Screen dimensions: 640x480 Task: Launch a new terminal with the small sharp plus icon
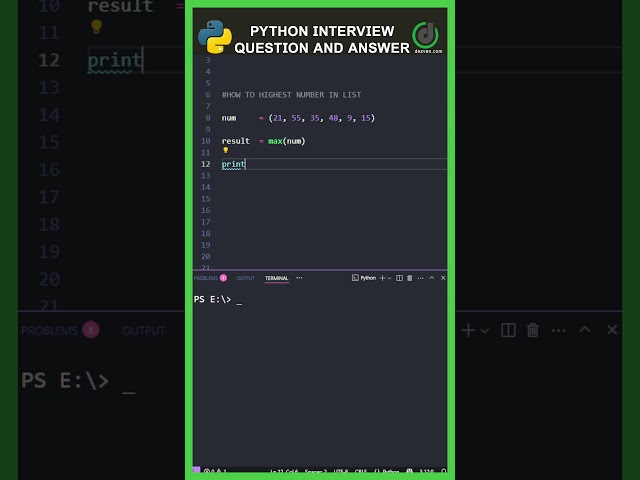point(382,278)
